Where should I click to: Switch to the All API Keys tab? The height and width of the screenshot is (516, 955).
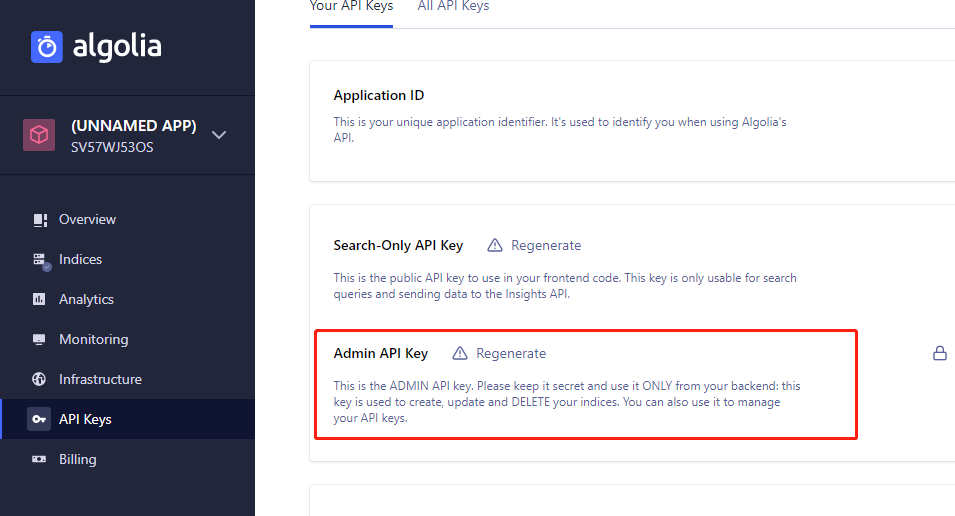pos(453,7)
